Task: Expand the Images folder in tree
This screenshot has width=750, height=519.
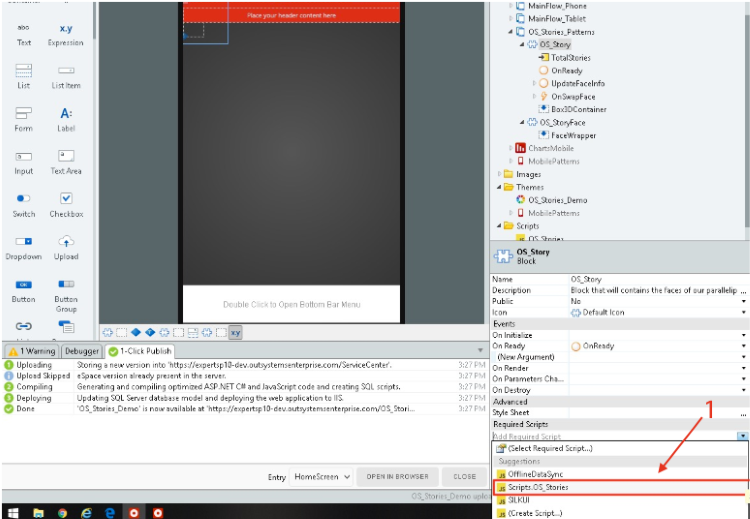Action: (500, 174)
